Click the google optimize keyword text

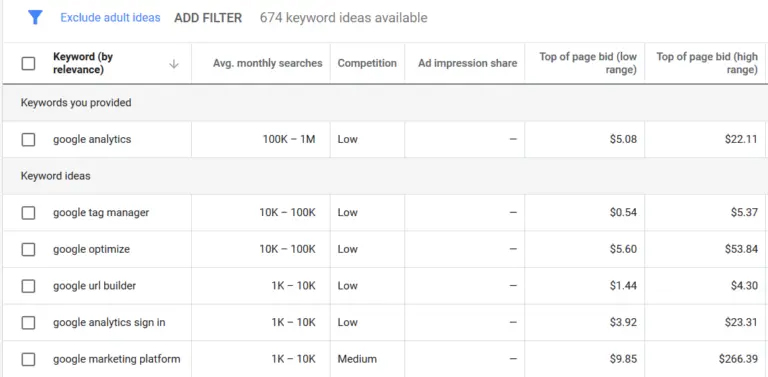(92, 249)
